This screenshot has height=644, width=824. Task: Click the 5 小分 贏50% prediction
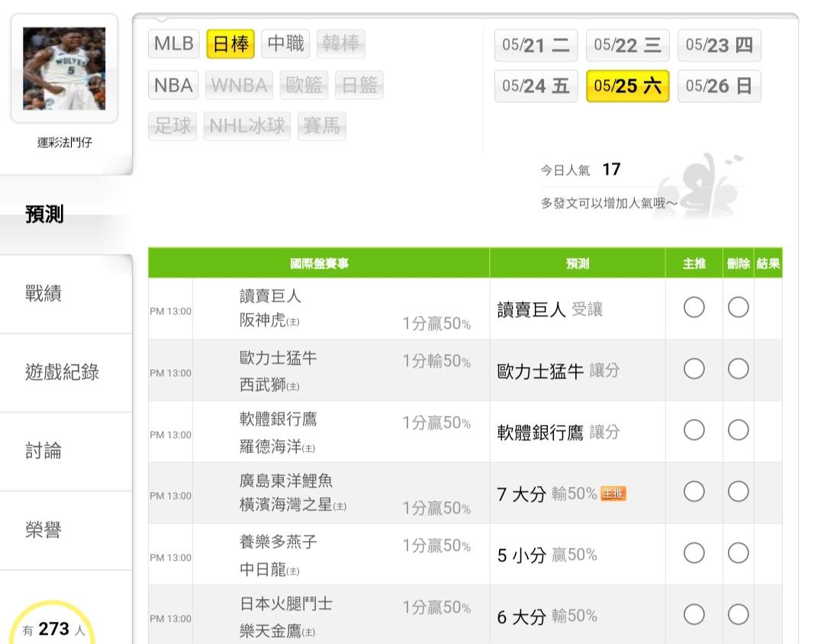pyautogui.click(x=546, y=555)
